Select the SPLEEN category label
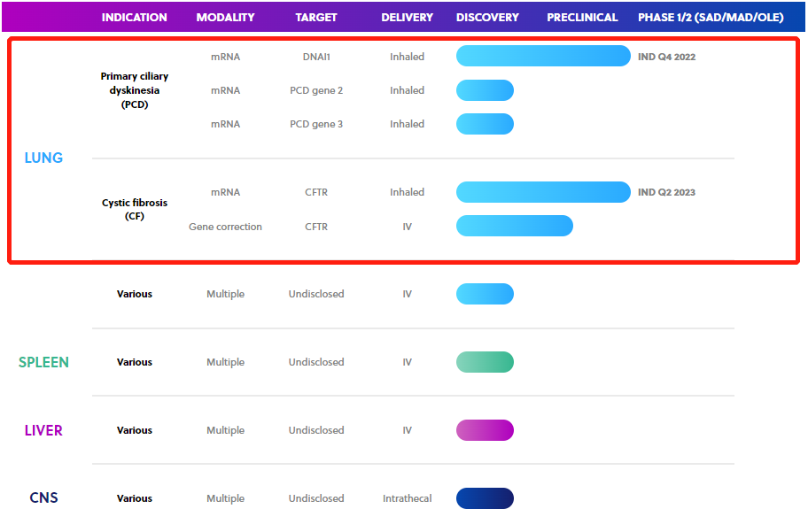This screenshot has width=808, height=532. click(x=43, y=362)
